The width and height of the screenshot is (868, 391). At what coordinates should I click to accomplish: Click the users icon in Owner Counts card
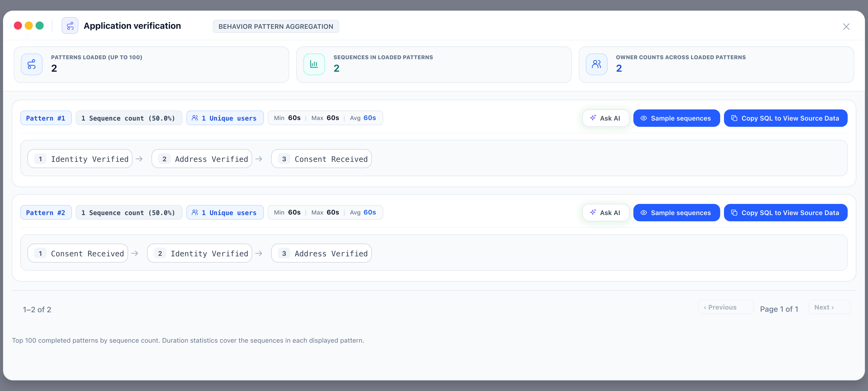pos(596,64)
